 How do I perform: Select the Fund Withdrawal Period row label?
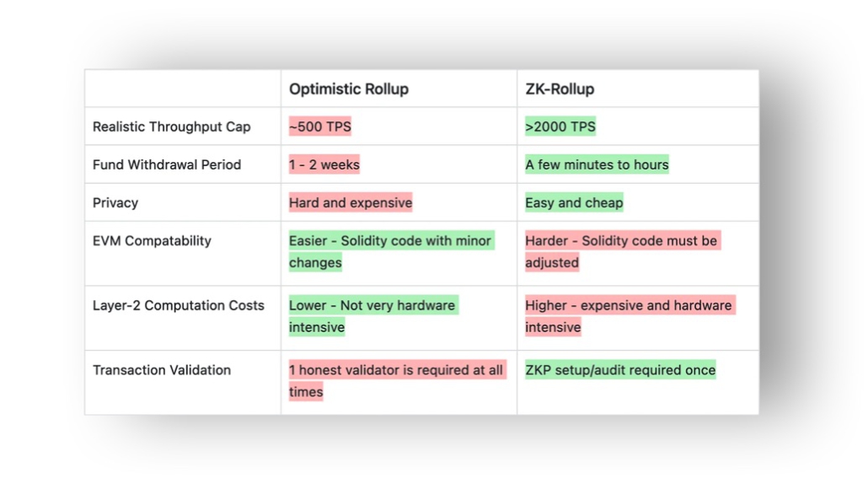click(167, 164)
